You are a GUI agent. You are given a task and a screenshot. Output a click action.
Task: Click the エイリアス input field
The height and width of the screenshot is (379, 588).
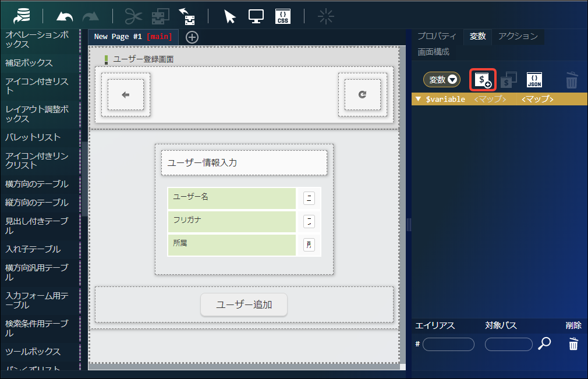point(448,344)
